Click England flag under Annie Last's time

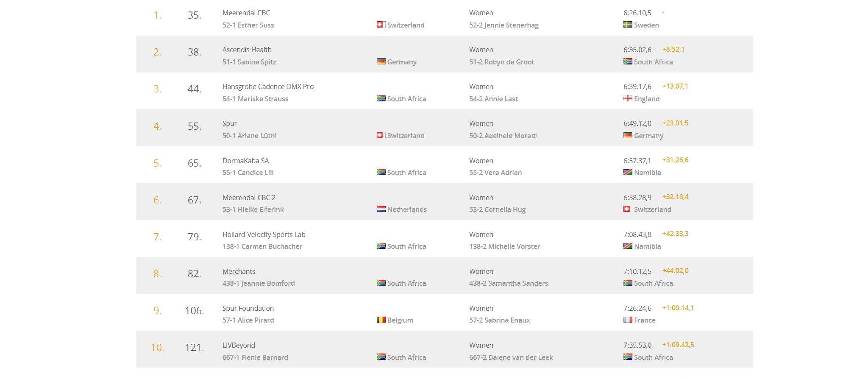point(628,98)
